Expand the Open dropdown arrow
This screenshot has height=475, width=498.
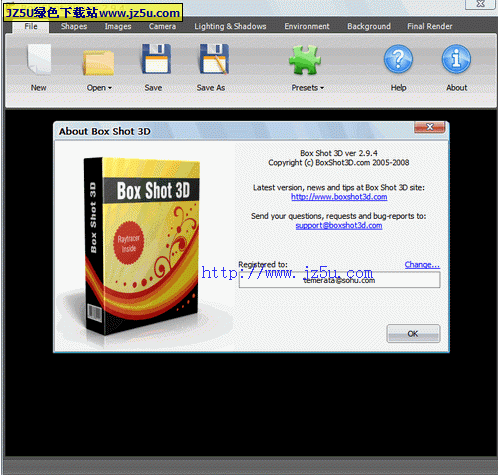(110, 88)
